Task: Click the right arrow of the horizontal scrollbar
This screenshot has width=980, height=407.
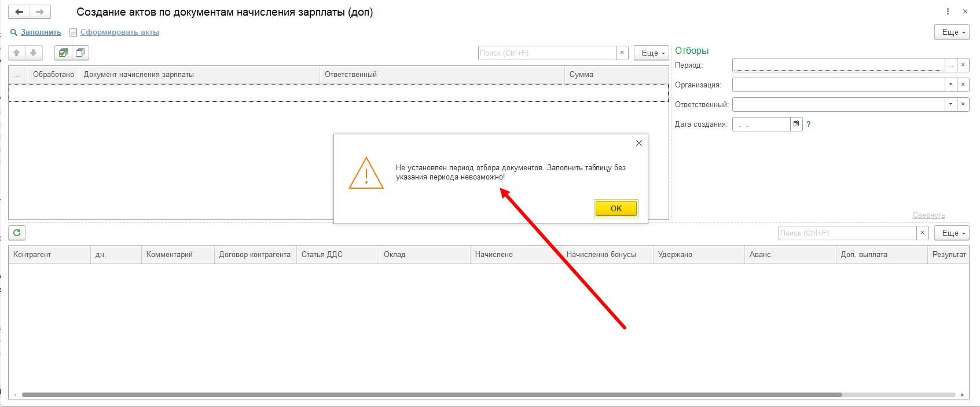Action: 963,395
